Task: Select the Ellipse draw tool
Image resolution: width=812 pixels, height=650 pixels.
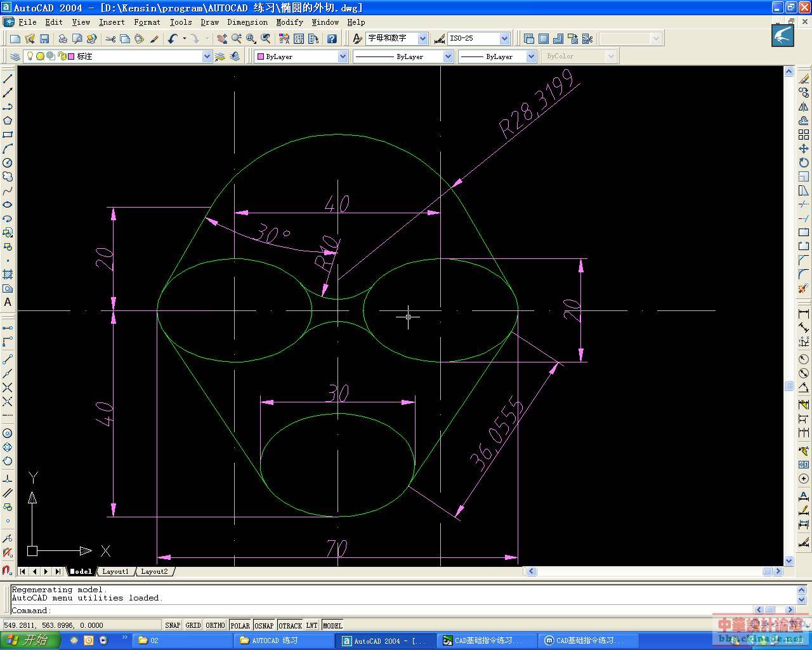Action: 8,204
